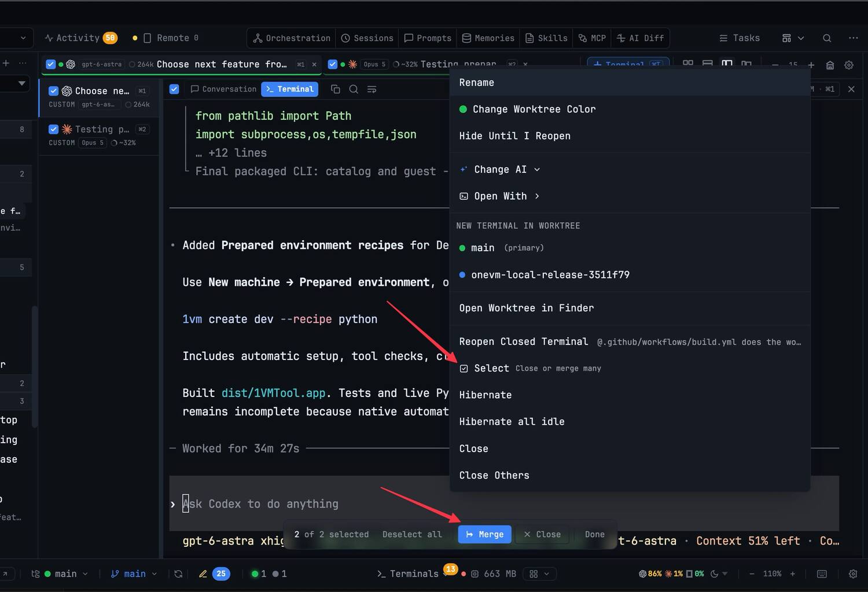868x592 pixels.
Task: Untick the checkbox beside Conversation tab
Action: 174,89
